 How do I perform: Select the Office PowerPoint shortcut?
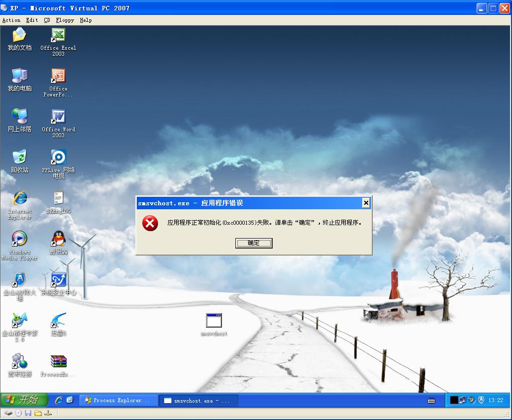tap(58, 83)
